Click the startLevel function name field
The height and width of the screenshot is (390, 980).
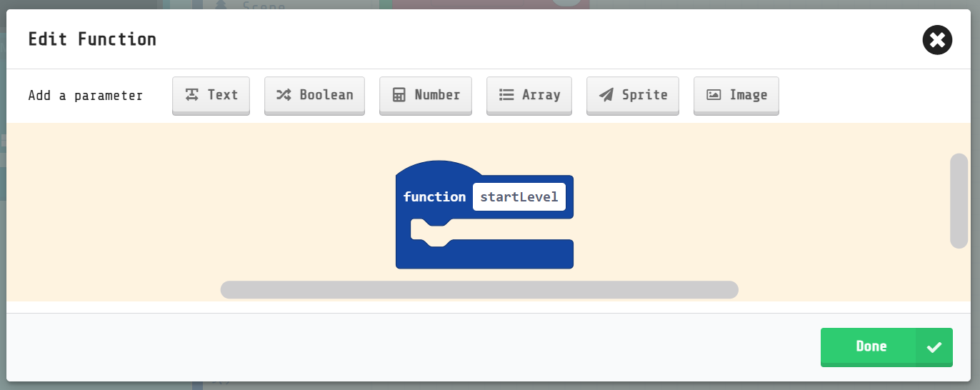coord(519,197)
